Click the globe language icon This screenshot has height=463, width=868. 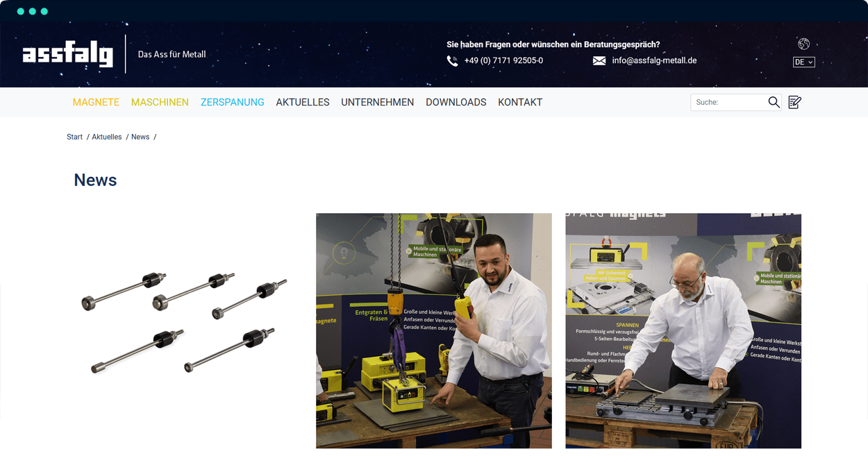click(803, 44)
